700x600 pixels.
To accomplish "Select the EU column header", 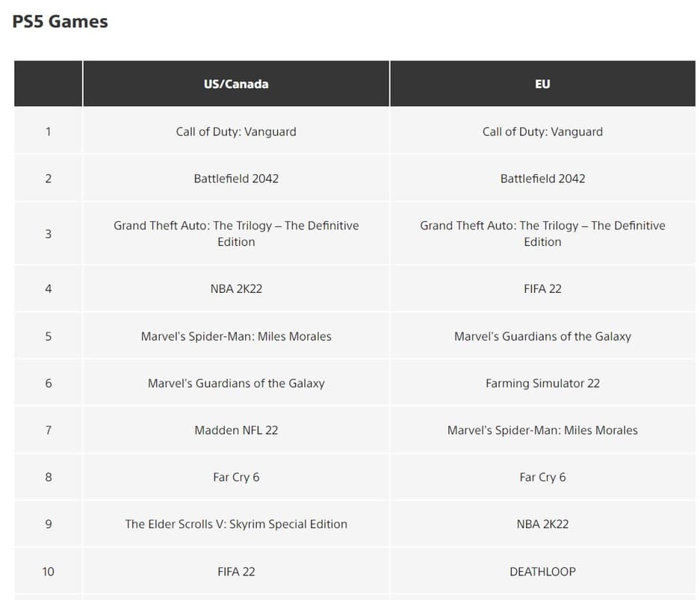I will [x=542, y=84].
